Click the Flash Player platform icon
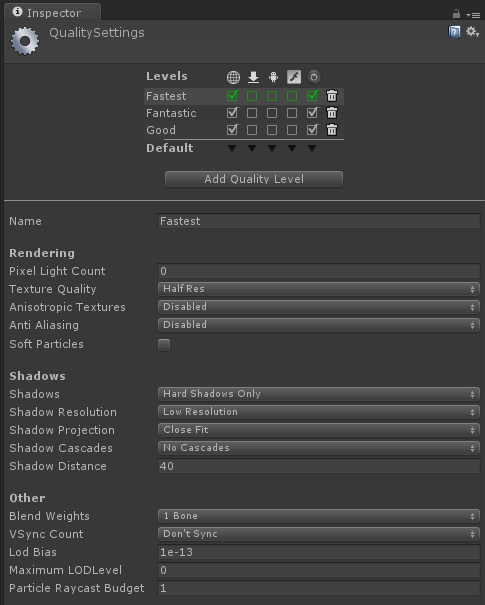This screenshot has width=485, height=605. 294,77
